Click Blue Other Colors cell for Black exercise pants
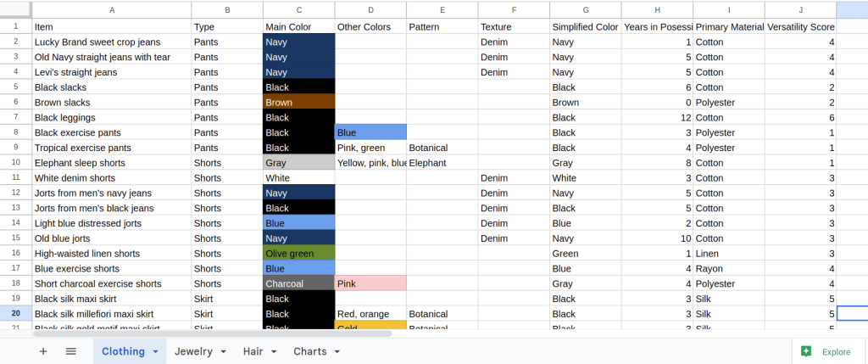Screen dimensions: 868x364 [x=370, y=132]
